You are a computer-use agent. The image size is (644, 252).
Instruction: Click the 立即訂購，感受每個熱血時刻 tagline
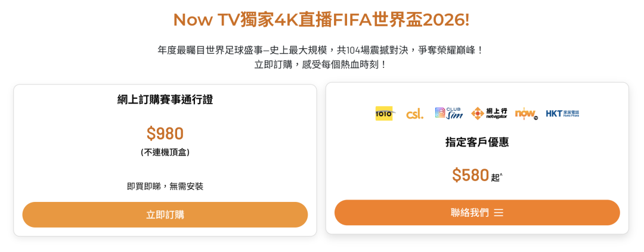click(x=321, y=65)
